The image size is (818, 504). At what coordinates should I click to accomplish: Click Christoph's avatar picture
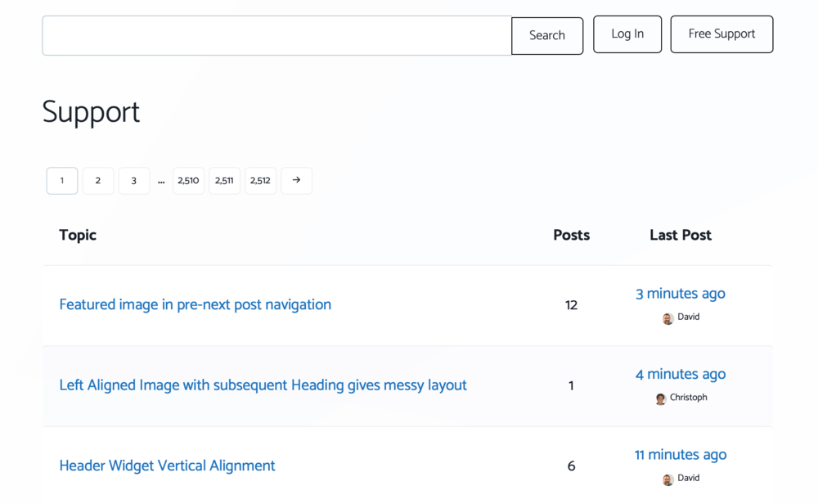[659, 398]
